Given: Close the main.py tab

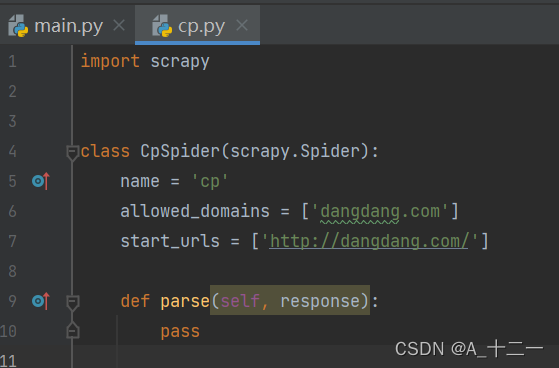Looking at the screenshot, I should click(119, 26).
